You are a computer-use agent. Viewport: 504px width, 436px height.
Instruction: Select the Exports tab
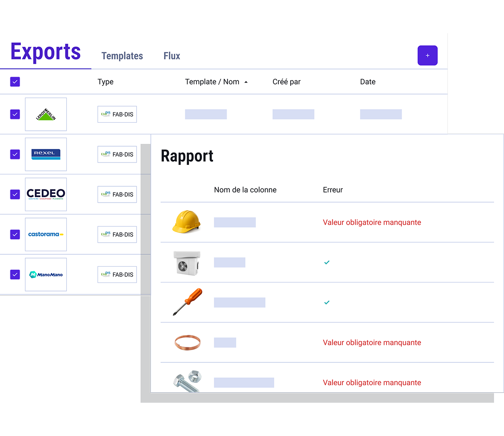(46, 51)
